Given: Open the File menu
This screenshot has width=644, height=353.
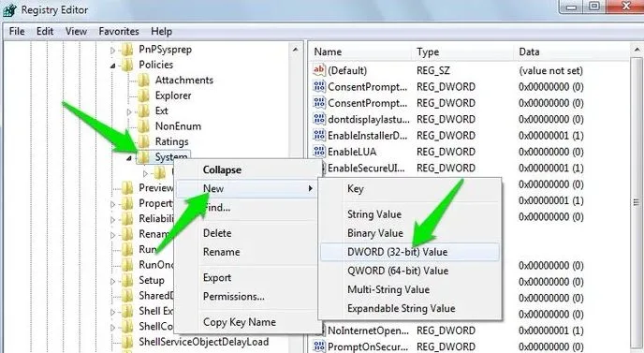Looking at the screenshot, I should coord(17,31).
